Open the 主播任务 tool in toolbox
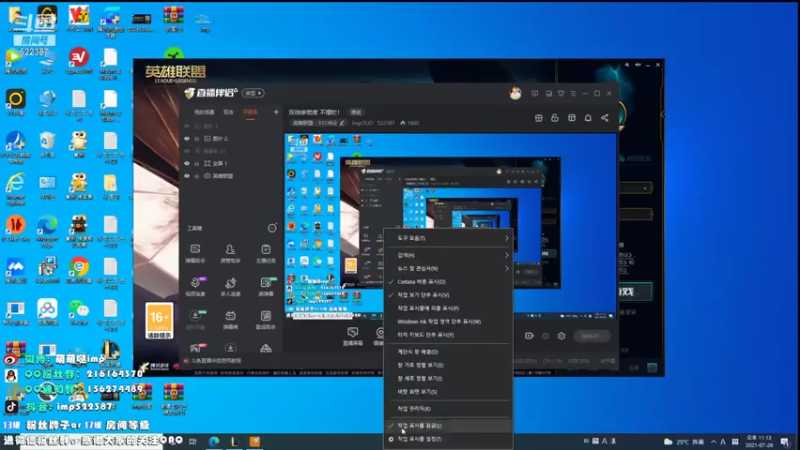 (266, 253)
